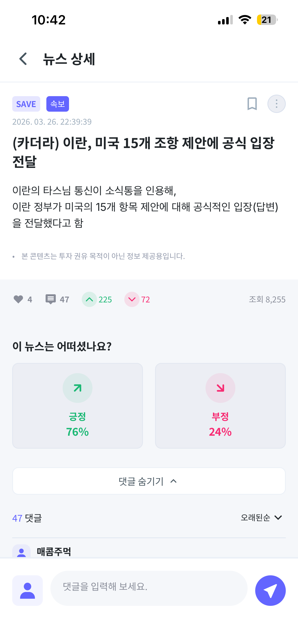The width and height of the screenshot is (298, 644).
Task: Click the chevron next to 오래된순
Action: [278, 518]
